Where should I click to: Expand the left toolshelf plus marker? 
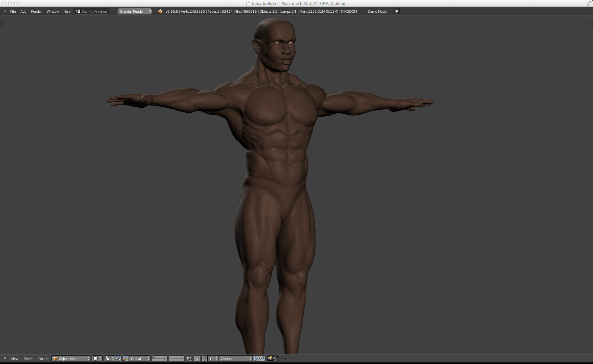tap(2, 24)
